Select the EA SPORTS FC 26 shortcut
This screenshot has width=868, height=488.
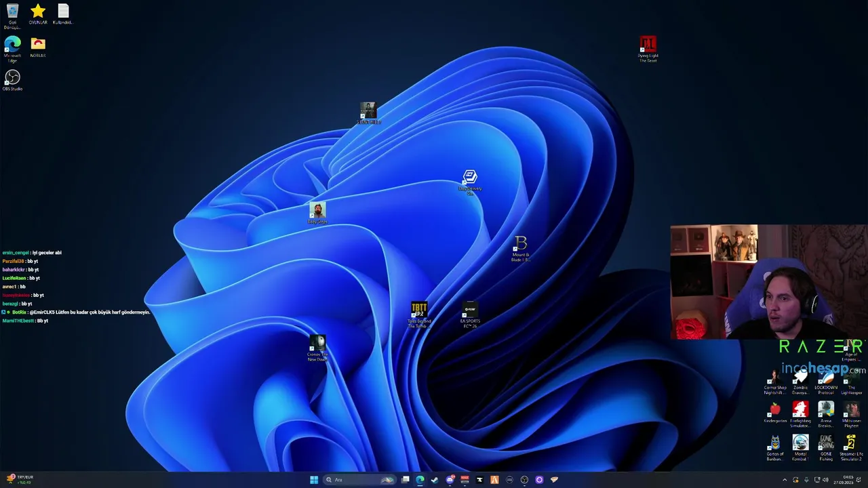click(x=470, y=316)
